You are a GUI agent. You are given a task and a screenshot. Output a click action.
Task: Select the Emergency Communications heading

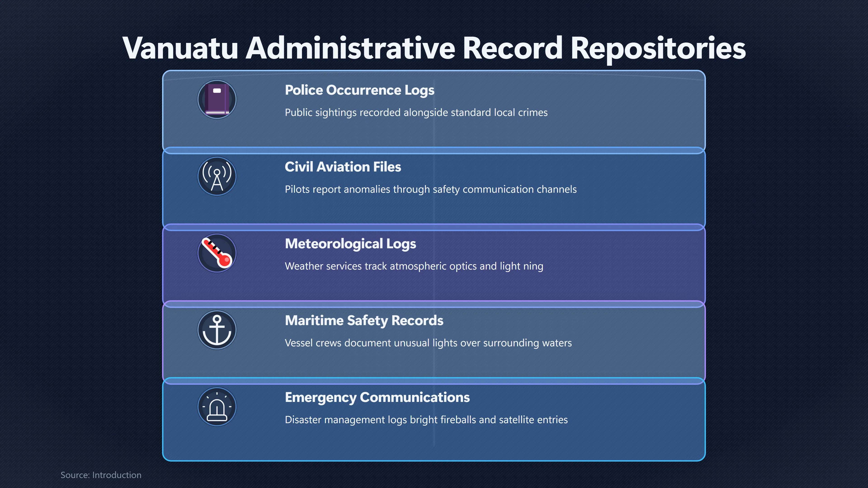377,397
